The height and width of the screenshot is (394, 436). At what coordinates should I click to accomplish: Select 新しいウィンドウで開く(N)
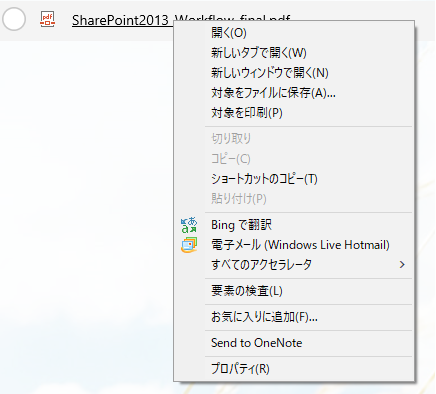point(293,73)
